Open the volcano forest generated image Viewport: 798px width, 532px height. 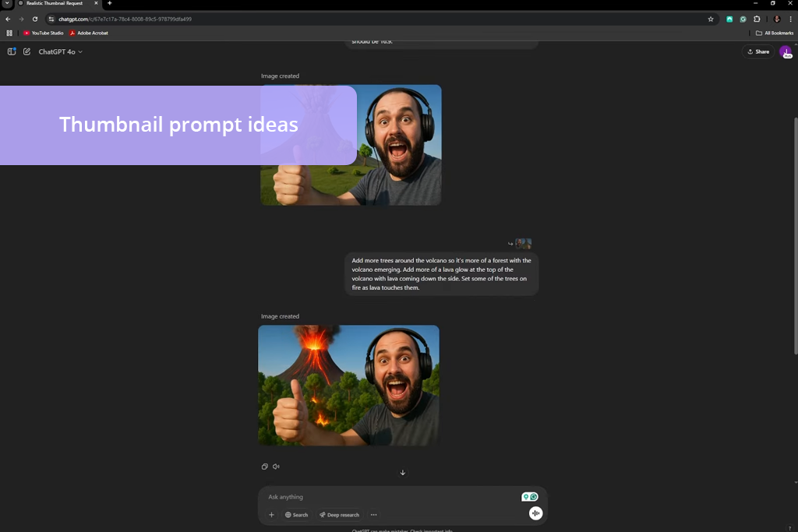pyautogui.click(x=348, y=386)
